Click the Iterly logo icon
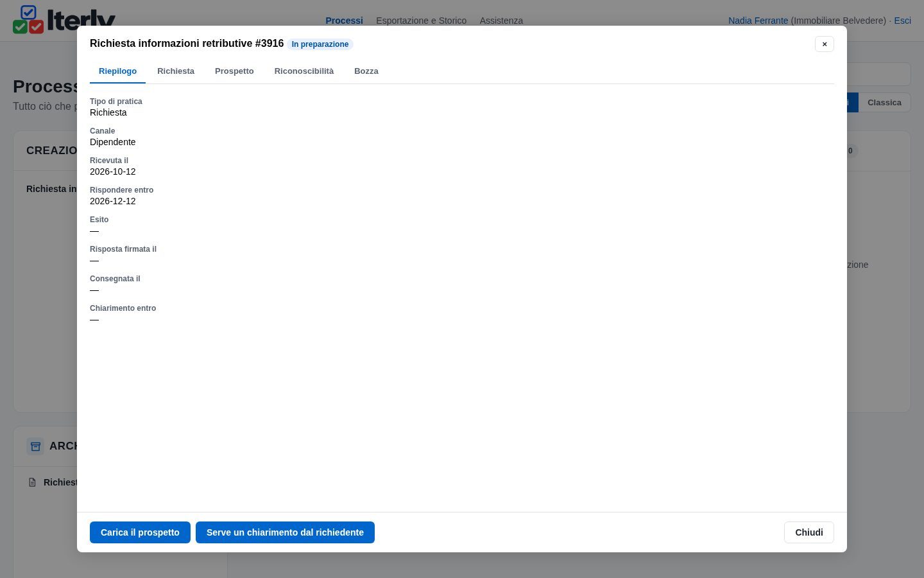 pyautogui.click(x=28, y=20)
